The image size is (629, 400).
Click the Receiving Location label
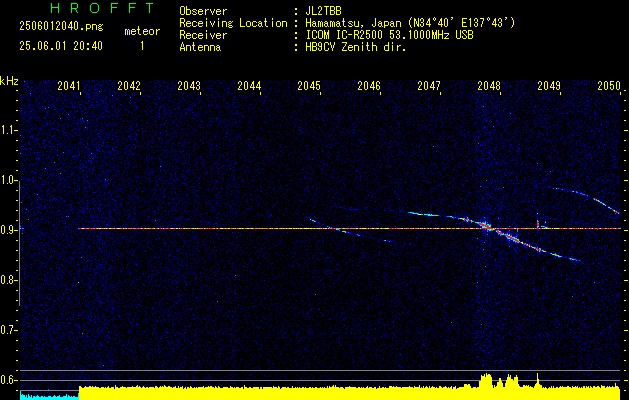pyautogui.click(x=233, y=23)
